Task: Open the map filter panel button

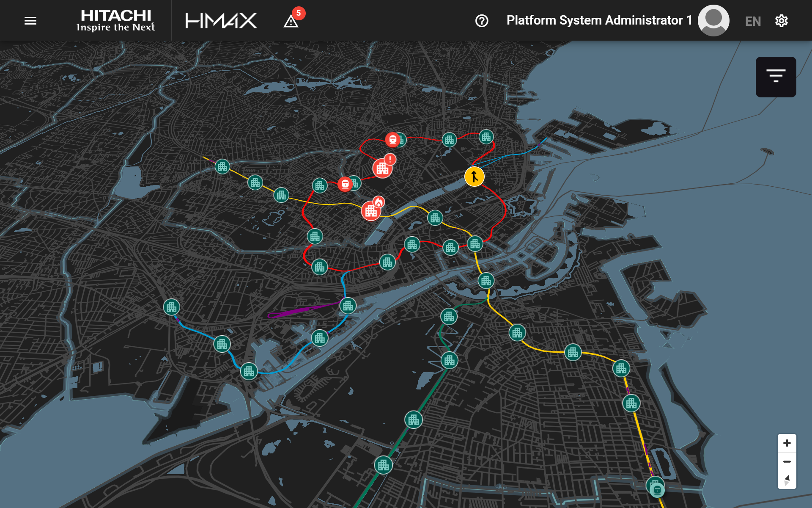Action: point(776,77)
